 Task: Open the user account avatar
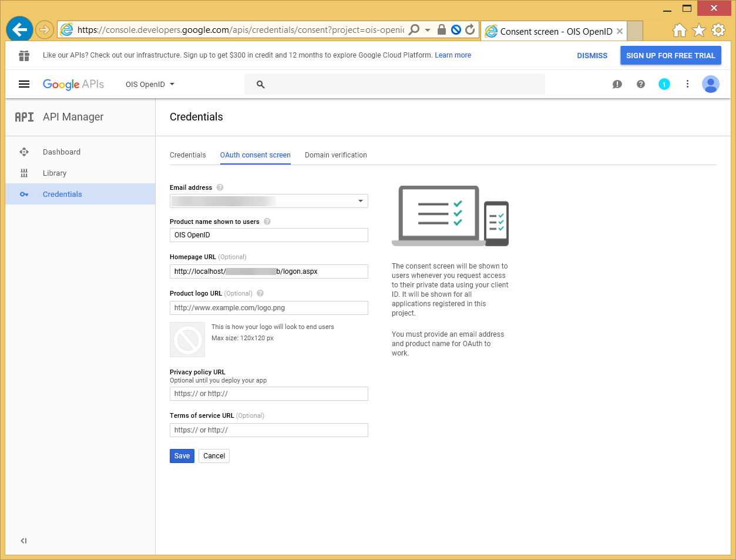click(711, 84)
